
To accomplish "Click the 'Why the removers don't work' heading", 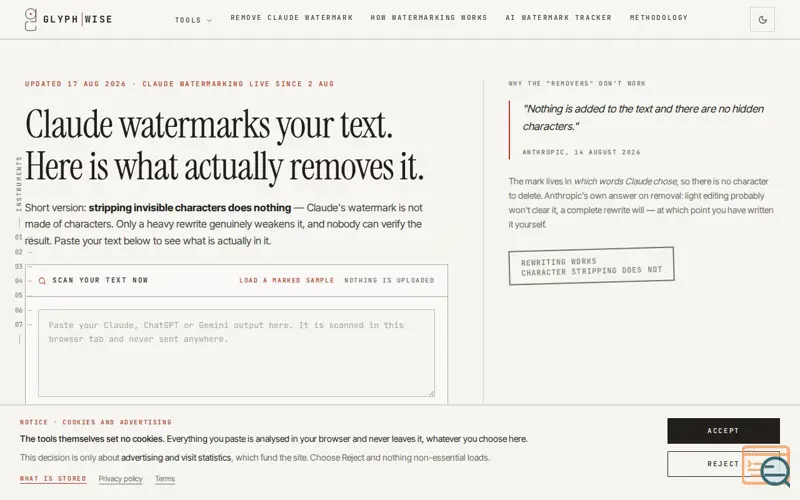I will coord(577,83).
